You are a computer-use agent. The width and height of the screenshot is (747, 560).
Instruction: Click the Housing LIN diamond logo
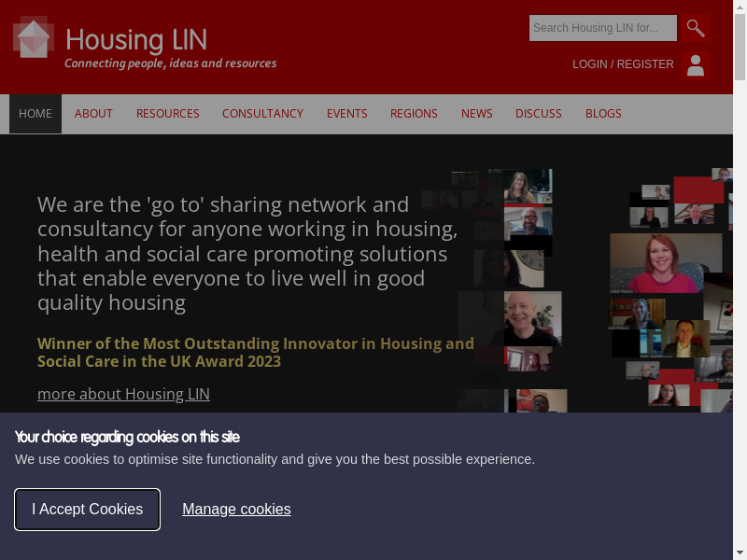click(x=34, y=36)
